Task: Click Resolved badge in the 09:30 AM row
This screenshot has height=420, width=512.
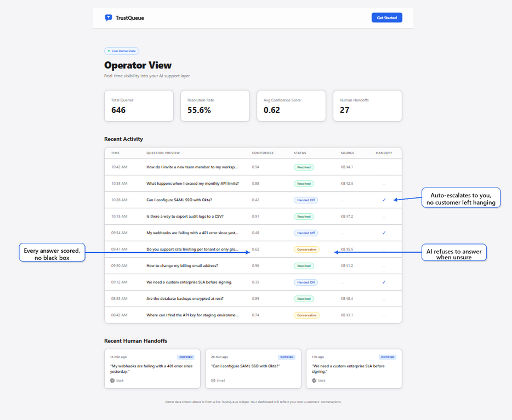Action: pyautogui.click(x=304, y=266)
